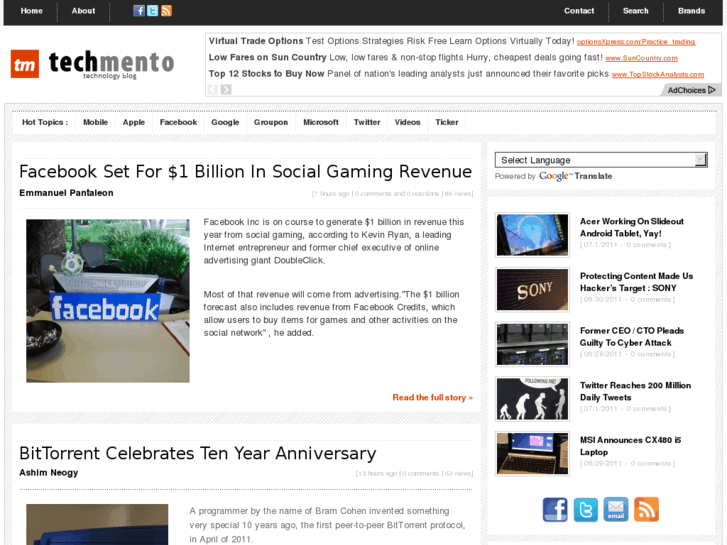Image resolution: width=727 pixels, height=545 pixels.
Task: Open the Contact menu item
Action: coord(579,11)
